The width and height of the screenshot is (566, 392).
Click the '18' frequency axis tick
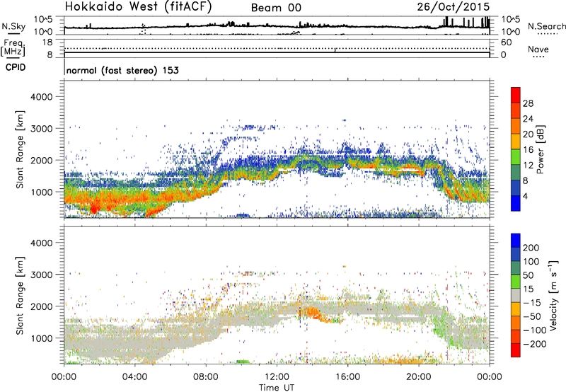click(x=47, y=42)
